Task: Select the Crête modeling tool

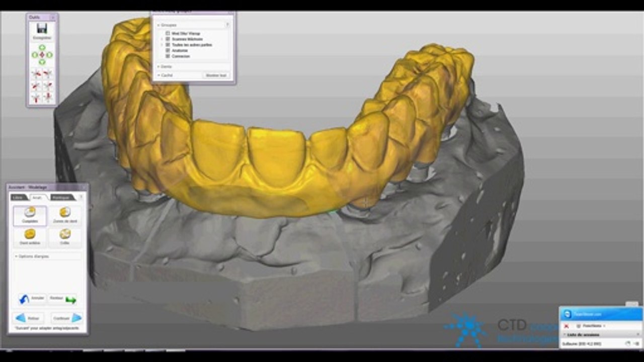Action: (x=65, y=237)
